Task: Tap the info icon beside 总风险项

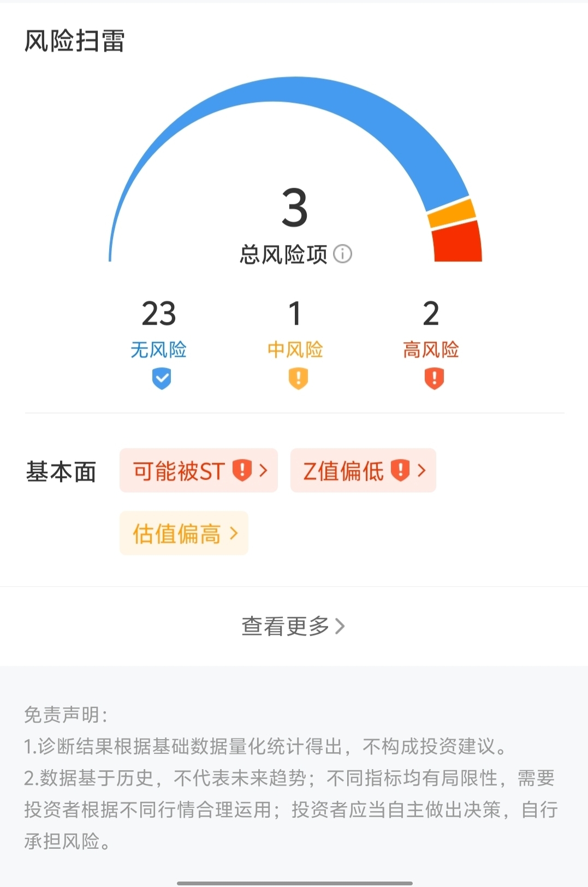Action: [342, 254]
